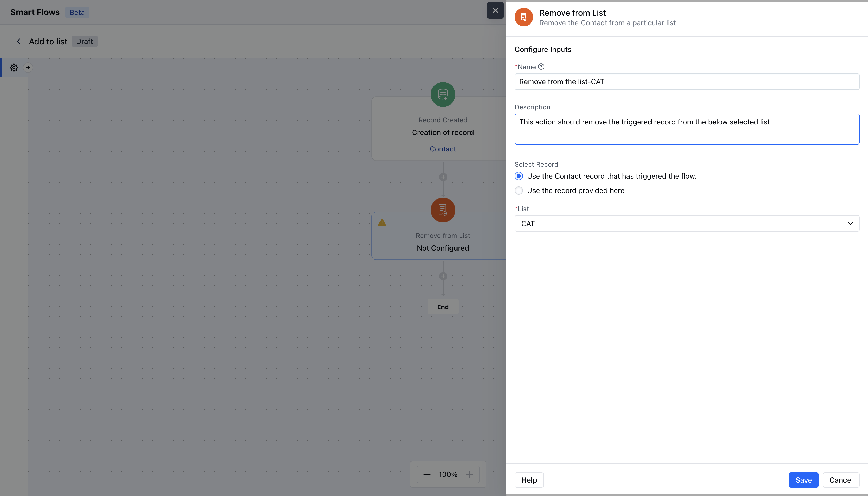Viewport: 868px width, 496px height.
Task: Open the Name field help tooltip icon
Action: click(541, 66)
